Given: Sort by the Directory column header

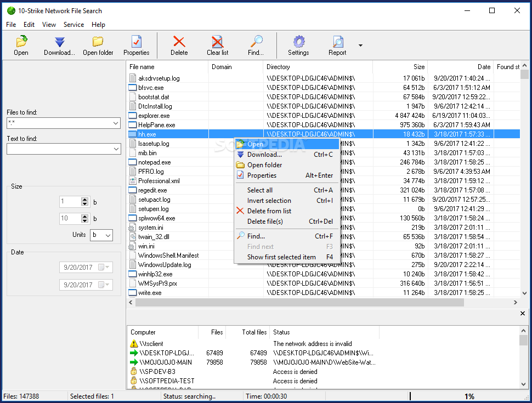Looking at the screenshot, I should pos(318,67).
